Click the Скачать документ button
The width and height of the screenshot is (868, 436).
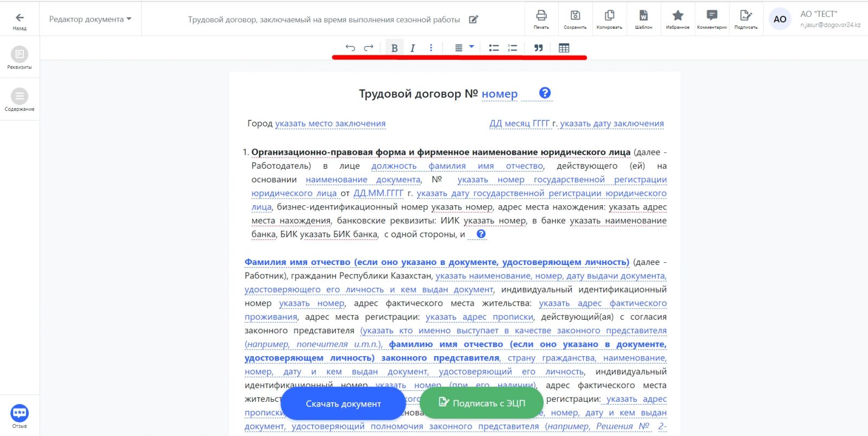343,404
